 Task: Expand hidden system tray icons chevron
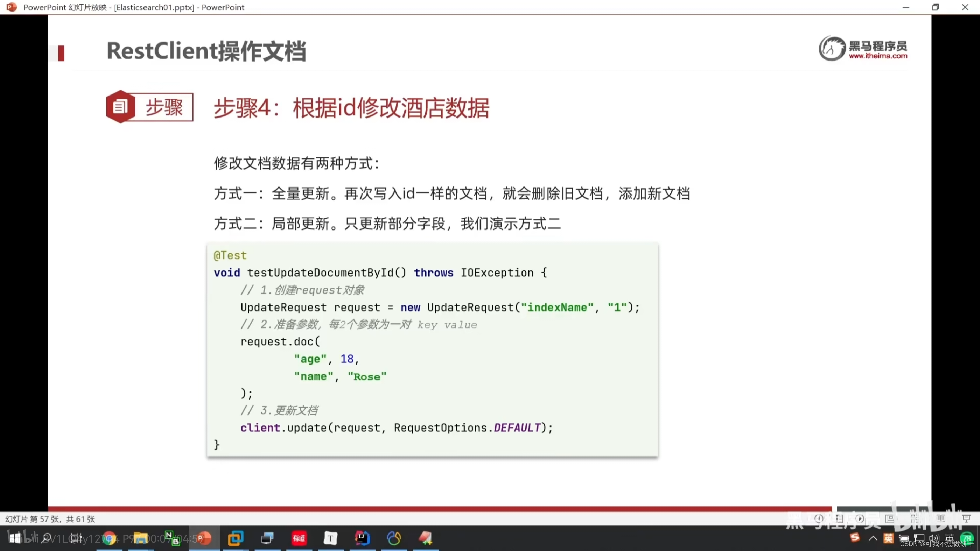pyautogui.click(x=873, y=538)
